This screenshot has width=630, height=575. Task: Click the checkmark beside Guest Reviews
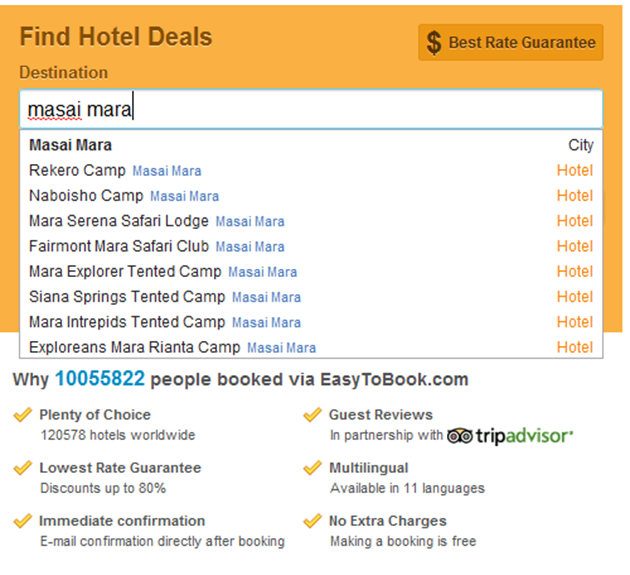[x=313, y=414]
